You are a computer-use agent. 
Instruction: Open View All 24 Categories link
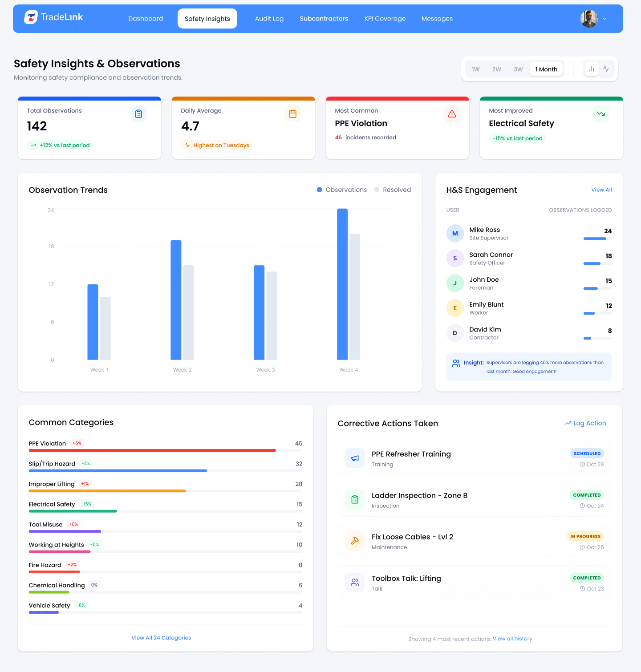161,638
